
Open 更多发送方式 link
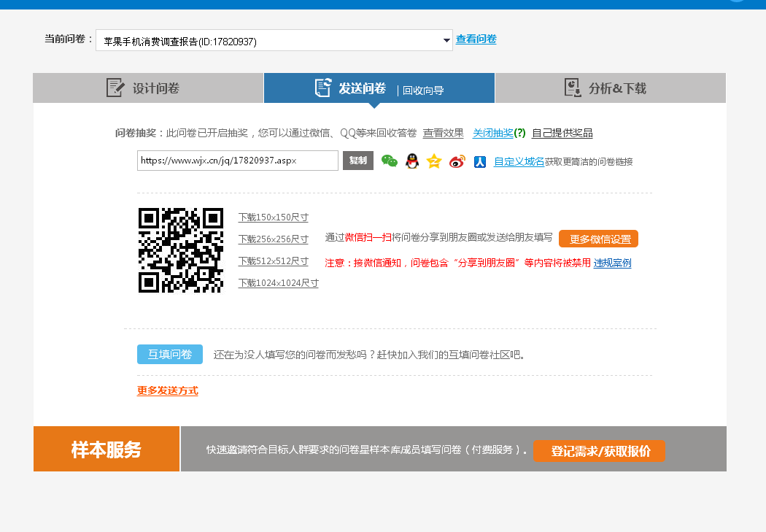[168, 390]
